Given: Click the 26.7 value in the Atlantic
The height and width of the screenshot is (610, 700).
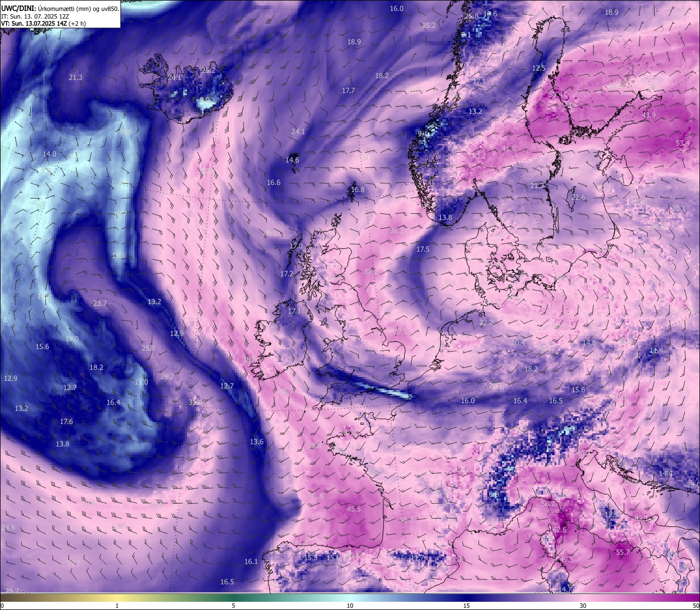Looking at the screenshot, I should tap(167, 376).
